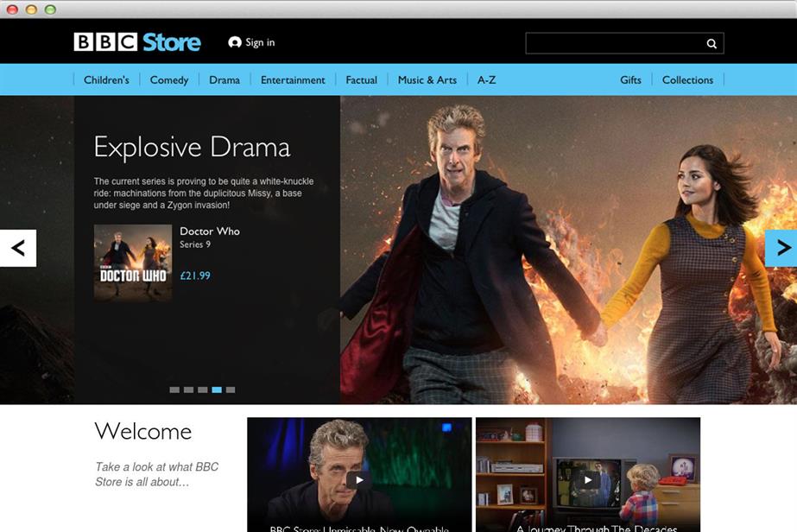Select the second carousel slide indicator
Screen dimensions: 797x532
188,390
